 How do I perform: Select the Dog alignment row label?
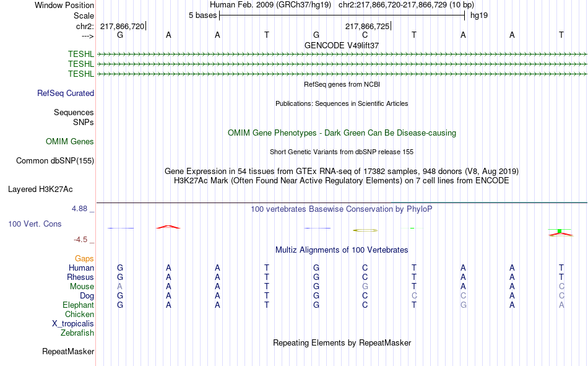pyautogui.click(x=87, y=296)
